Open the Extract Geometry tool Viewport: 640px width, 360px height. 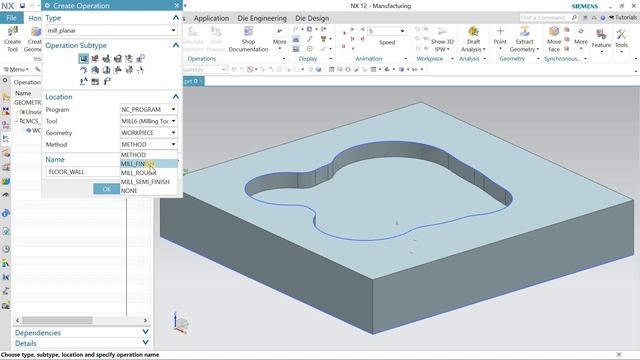[x=524, y=39]
